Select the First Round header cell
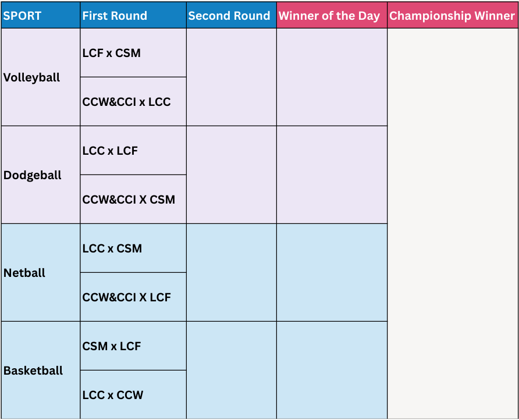The width and height of the screenshot is (519, 420). pyautogui.click(x=133, y=16)
